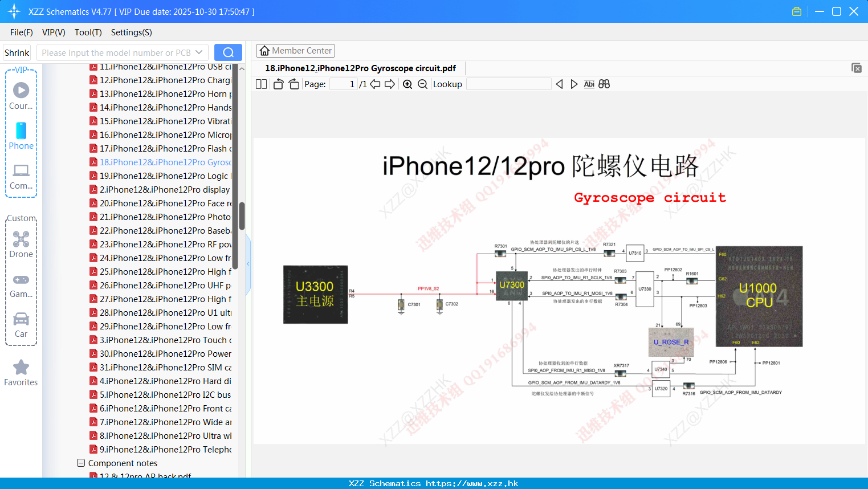Click the binoculars search icon
Screen dimensions: 868x489
[x=604, y=84]
